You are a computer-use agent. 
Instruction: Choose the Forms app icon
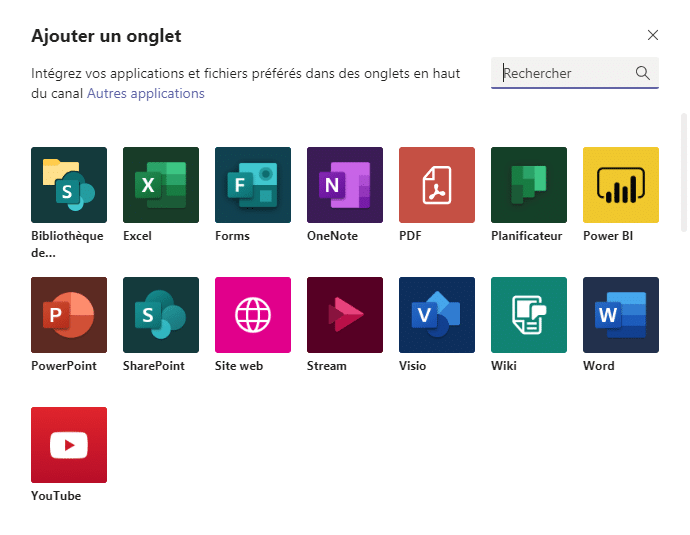(253, 185)
